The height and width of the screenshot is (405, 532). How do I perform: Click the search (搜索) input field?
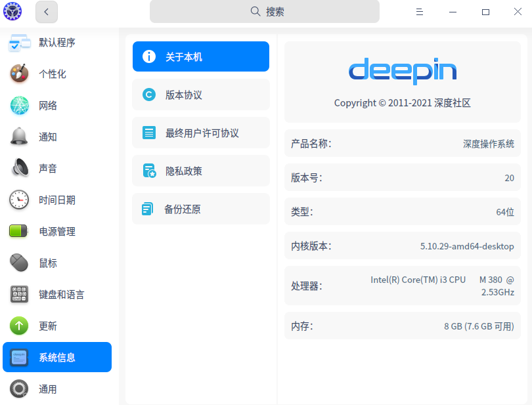[x=264, y=12]
